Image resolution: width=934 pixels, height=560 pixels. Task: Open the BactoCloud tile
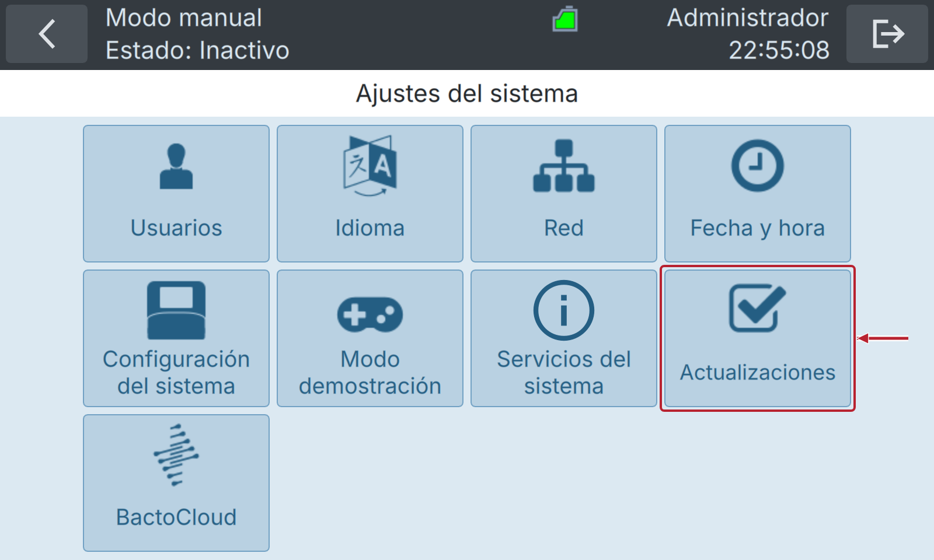coord(176,483)
